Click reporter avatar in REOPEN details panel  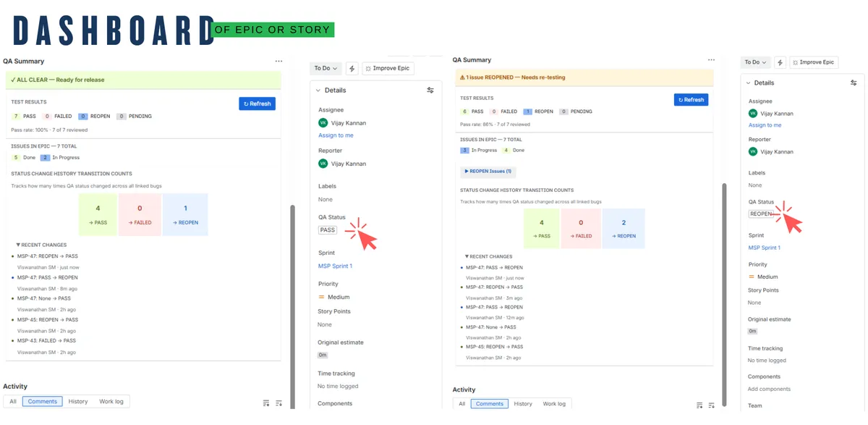tap(753, 151)
